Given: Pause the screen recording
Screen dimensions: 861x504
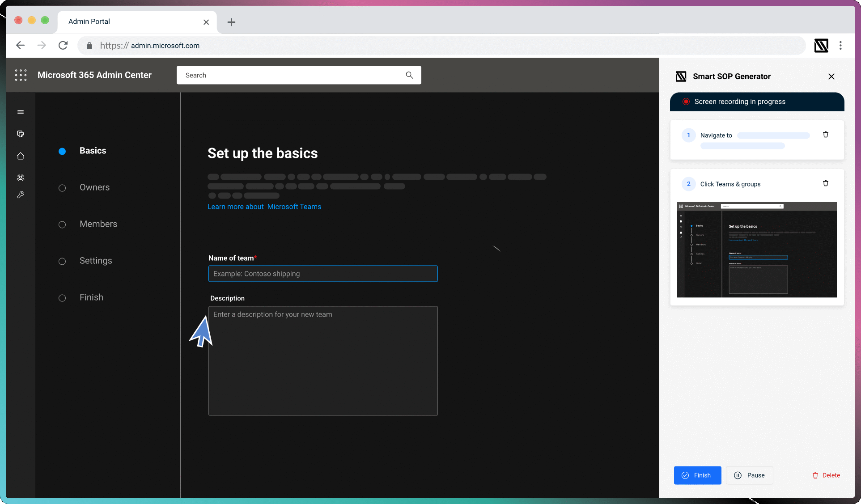Looking at the screenshot, I should (x=749, y=475).
